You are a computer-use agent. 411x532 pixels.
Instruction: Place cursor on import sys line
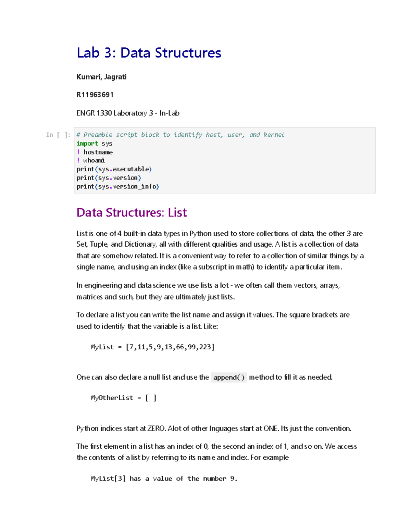[x=94, y=144]
